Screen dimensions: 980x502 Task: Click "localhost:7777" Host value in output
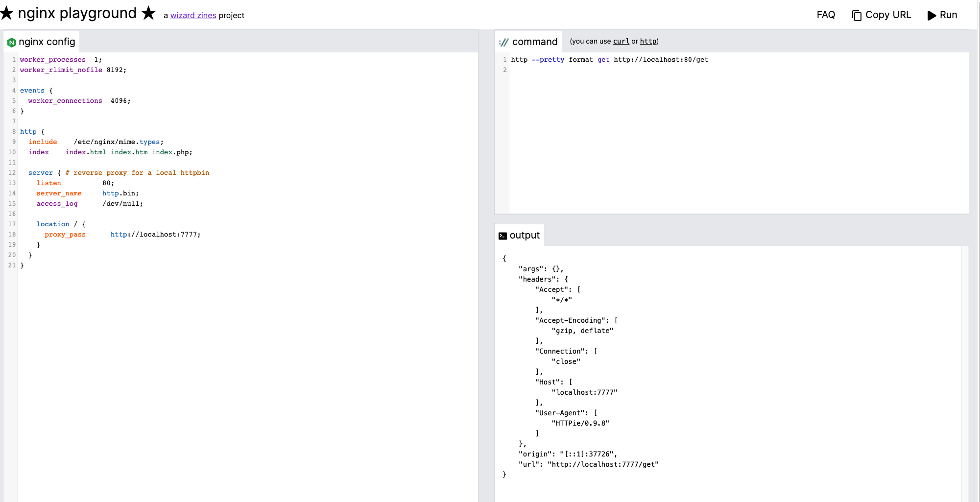[x=584, y=392]
